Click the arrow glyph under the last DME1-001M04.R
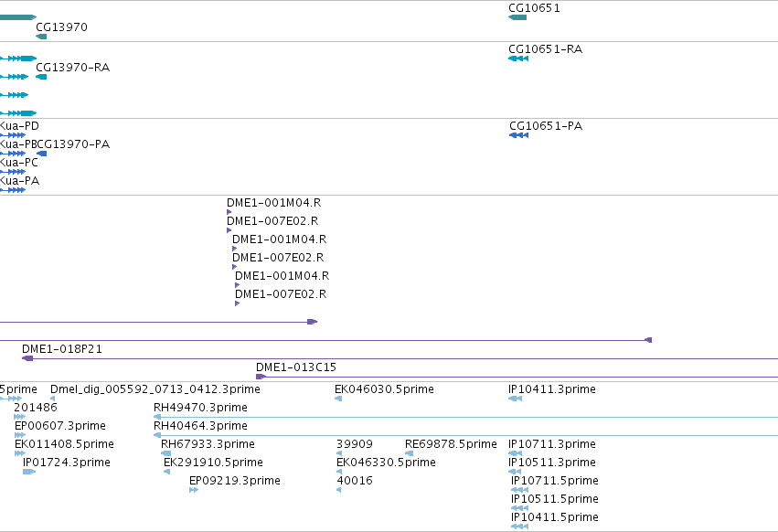The image size is (778, 532). click(237, 285)
